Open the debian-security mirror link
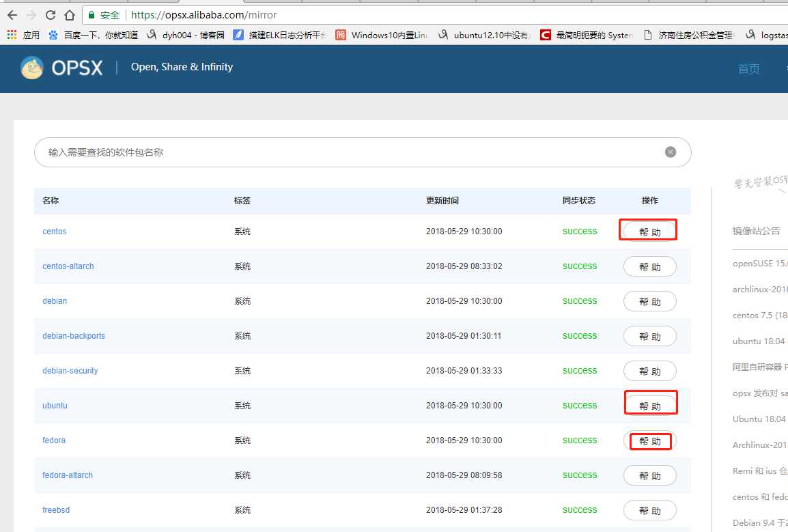Viewport: 788px width, 532px height. click(x=70, y=371)
